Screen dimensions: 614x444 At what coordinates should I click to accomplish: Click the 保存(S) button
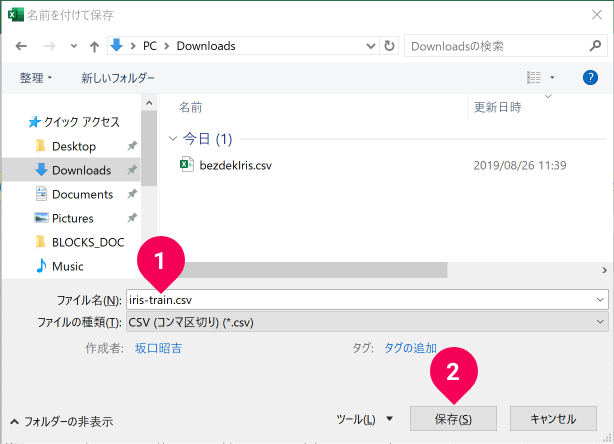453,419
